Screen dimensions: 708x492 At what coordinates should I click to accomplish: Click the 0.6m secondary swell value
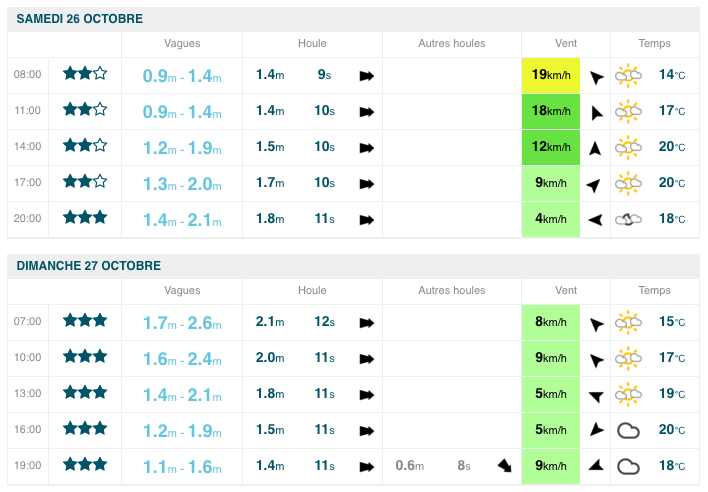409,466
